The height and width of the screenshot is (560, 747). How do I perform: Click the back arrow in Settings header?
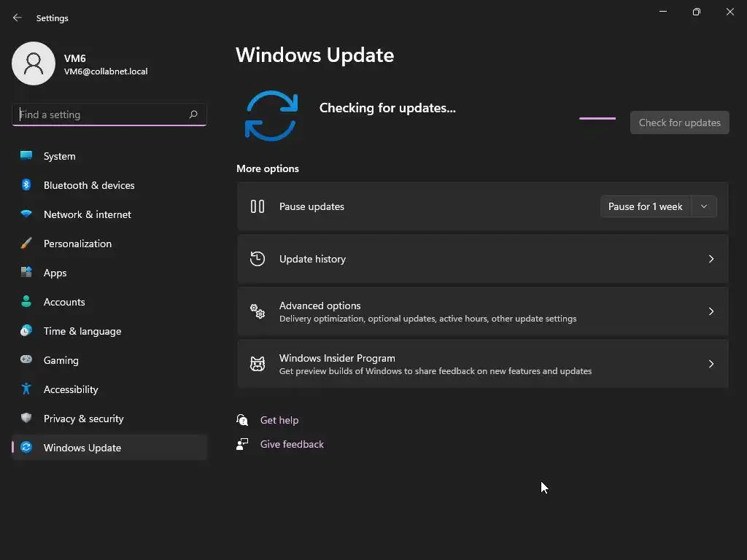(18, 17)
